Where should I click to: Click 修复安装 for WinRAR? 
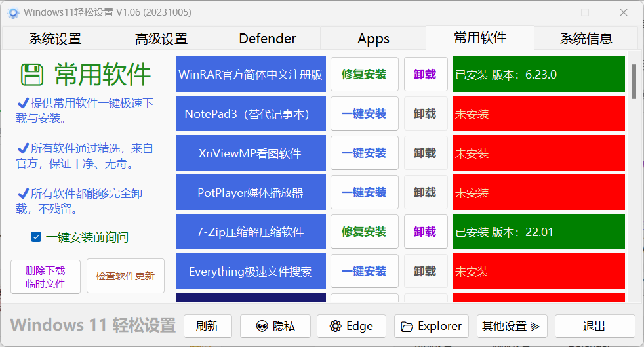365,74
